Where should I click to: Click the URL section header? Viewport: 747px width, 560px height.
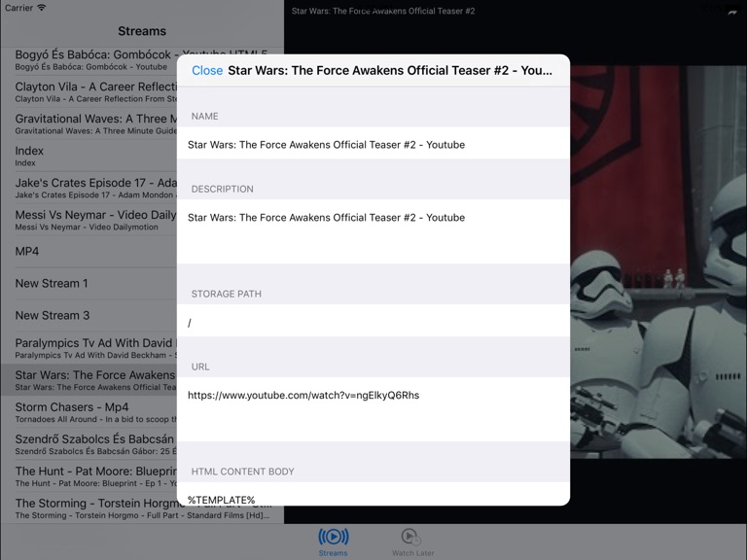200,367
